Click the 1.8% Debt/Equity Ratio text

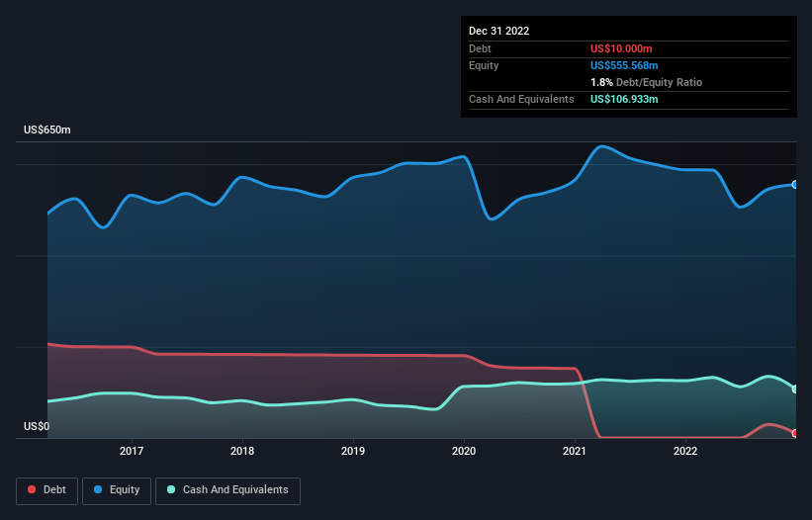[x=646, y=82]
